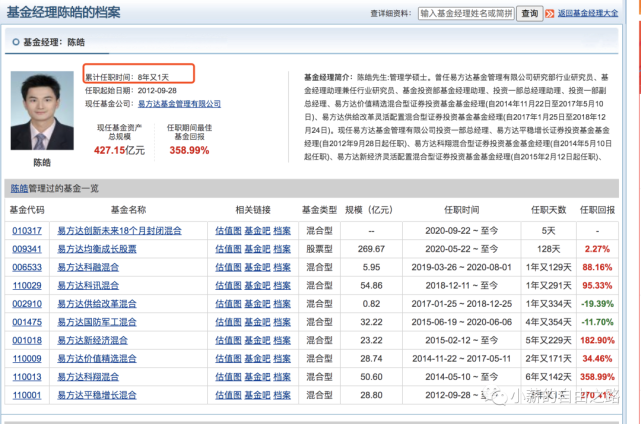
Task: Open 估值图 link for fund 110029
Action: tap(229, 285)
